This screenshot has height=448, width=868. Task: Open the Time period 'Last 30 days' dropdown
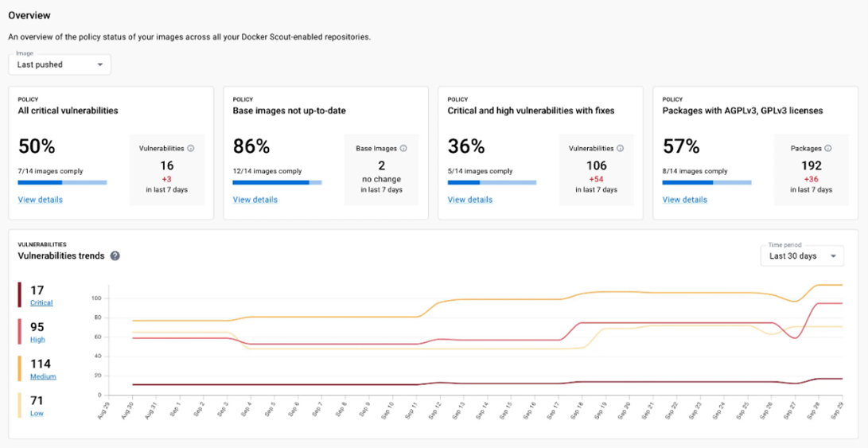coord(801,256)
